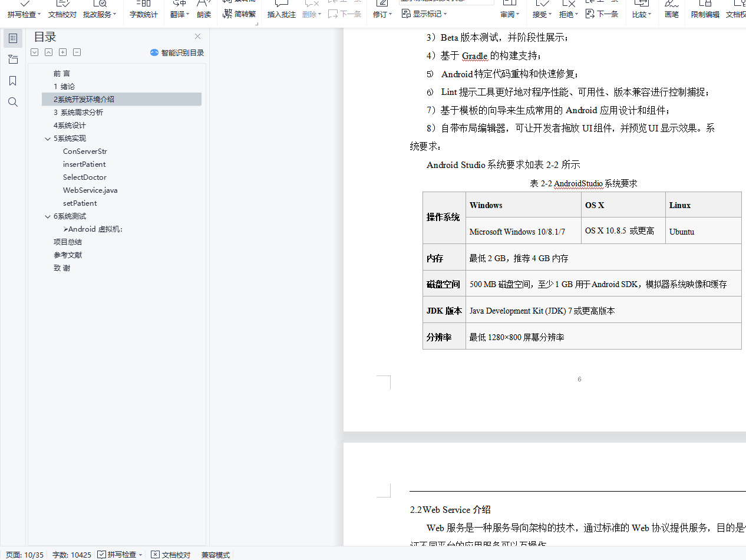Click 文档校对 in the ribbon

pos(62,14)
